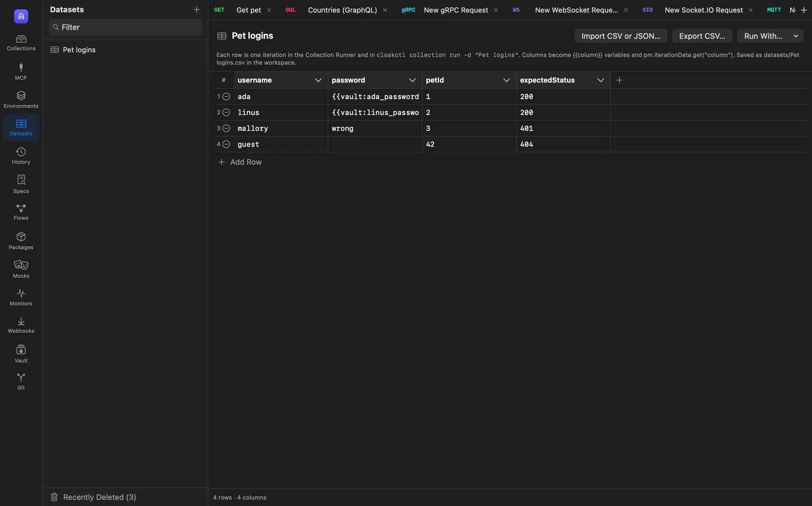This screenshot has width=812, height=506.
Task: Open the Collections sidebar section
Action: pos(21,43)
